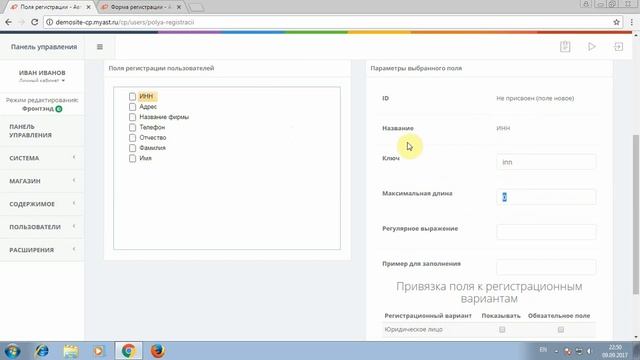Image resolution: width=640 pixels, height=360 pixels.
Task: Open Internet Explorer from taskbar
Action: pos(42,351)
